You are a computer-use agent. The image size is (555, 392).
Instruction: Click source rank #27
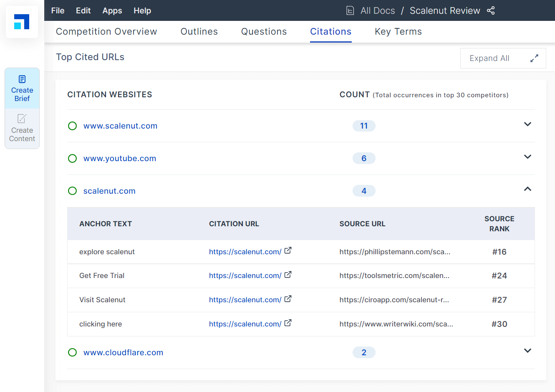(x=499, y=300)
